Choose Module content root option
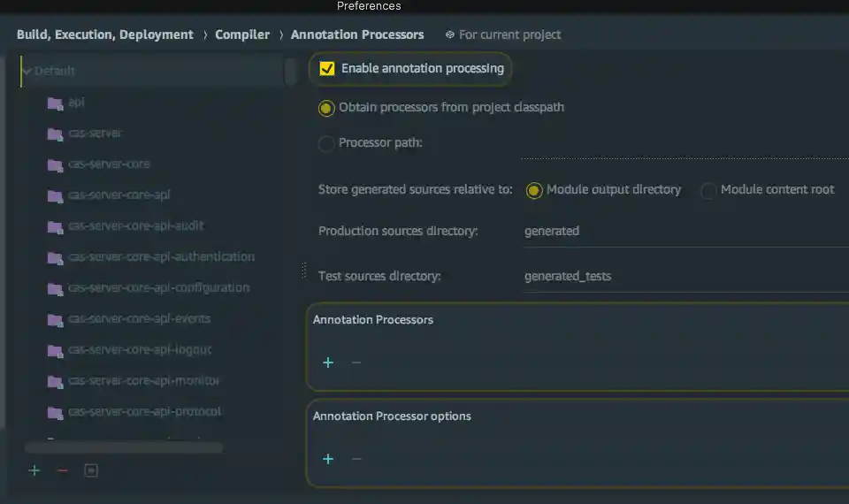The image size is (849, 504). (708, 190)
